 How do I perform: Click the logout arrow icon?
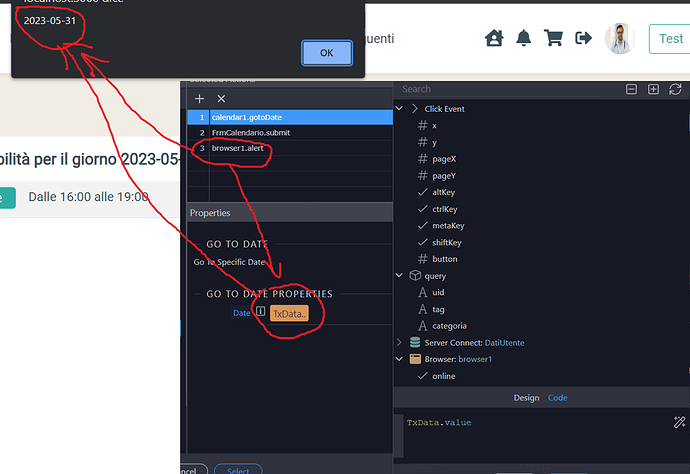tap(583, 38)
